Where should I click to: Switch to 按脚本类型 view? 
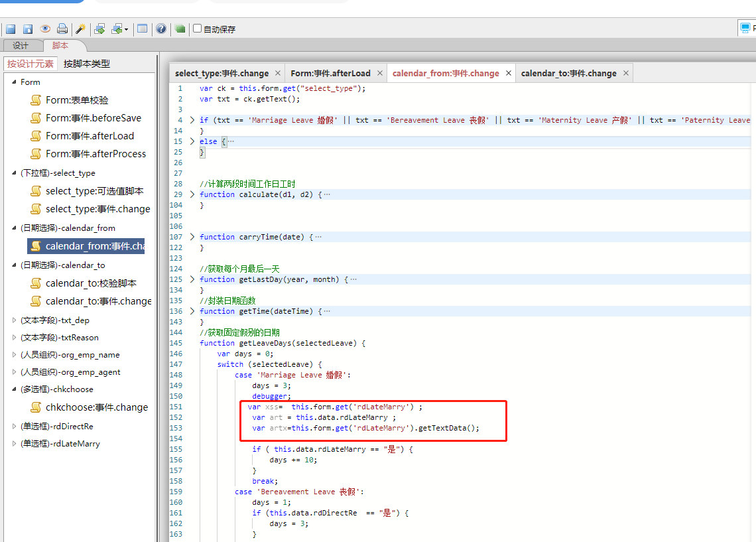click(87, 64)
